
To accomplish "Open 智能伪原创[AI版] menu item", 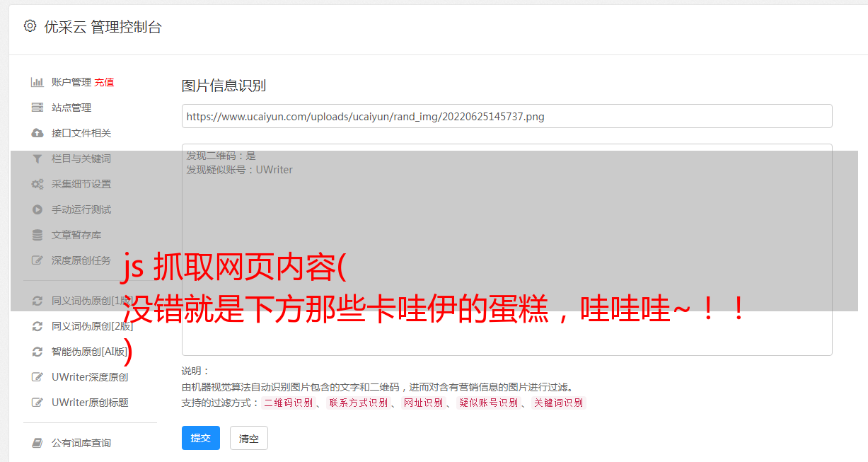I will tap(90, 352).
